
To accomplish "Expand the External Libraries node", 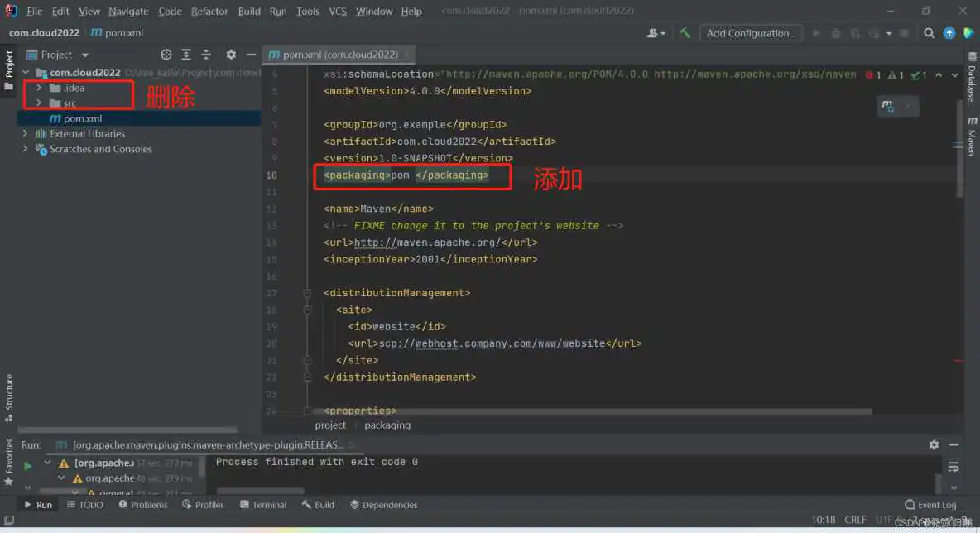I will click(26, 134).
